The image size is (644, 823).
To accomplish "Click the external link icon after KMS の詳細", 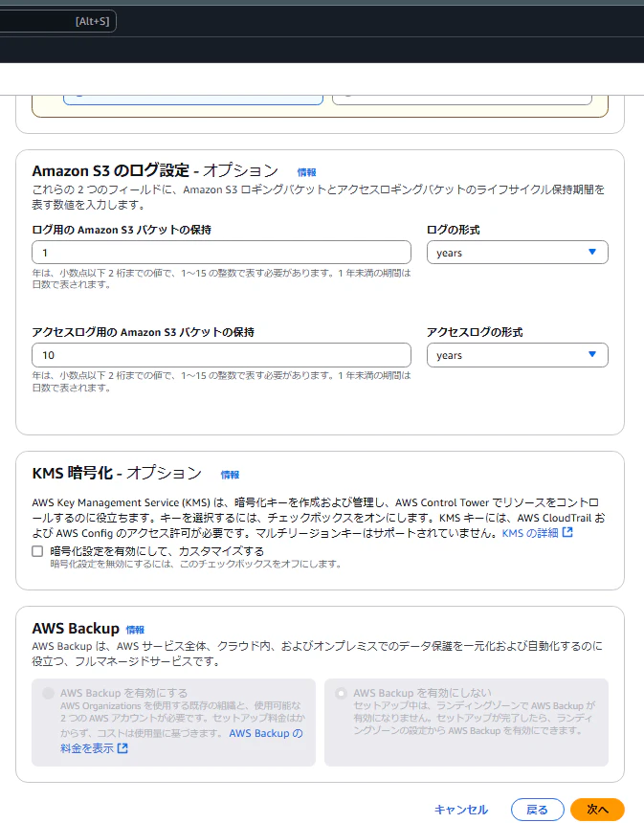I will tap(567, 532).
